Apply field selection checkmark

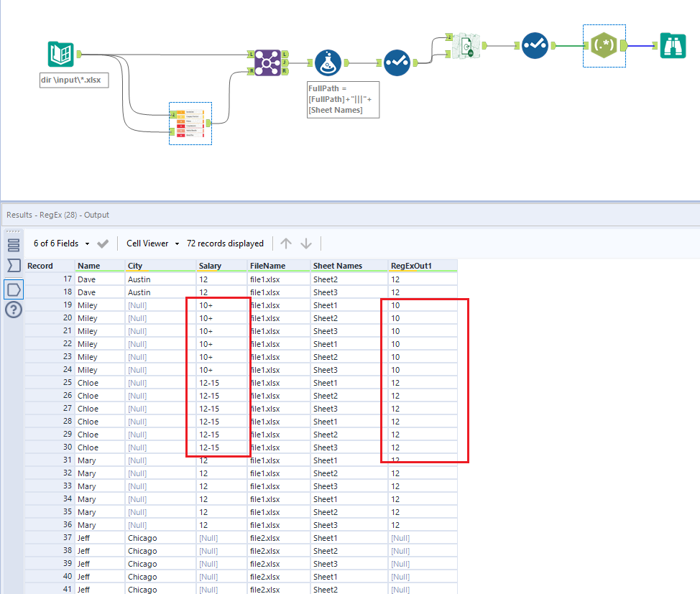(103, 243)
